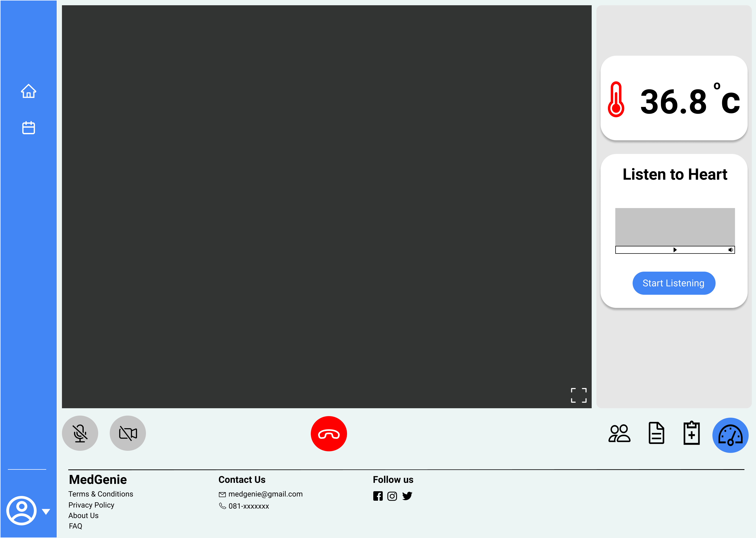Enter fullscreen video mode

point(578,395)
